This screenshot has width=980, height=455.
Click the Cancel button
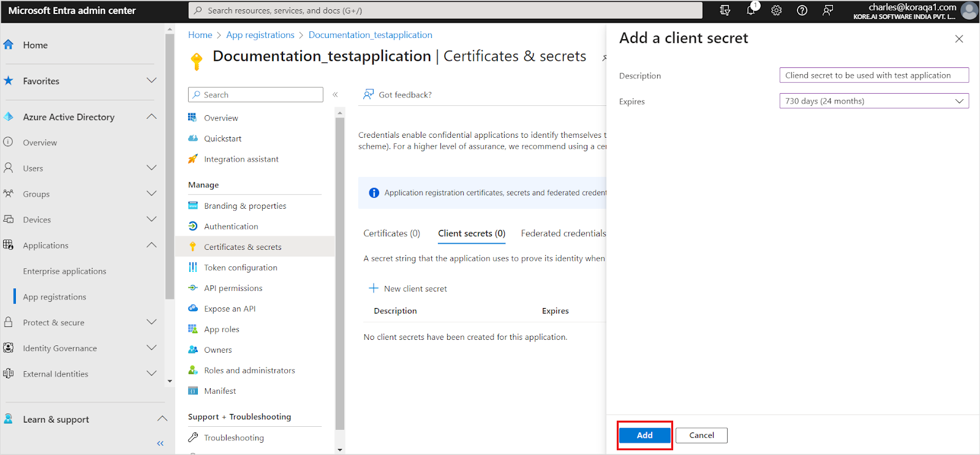point(701,435)
